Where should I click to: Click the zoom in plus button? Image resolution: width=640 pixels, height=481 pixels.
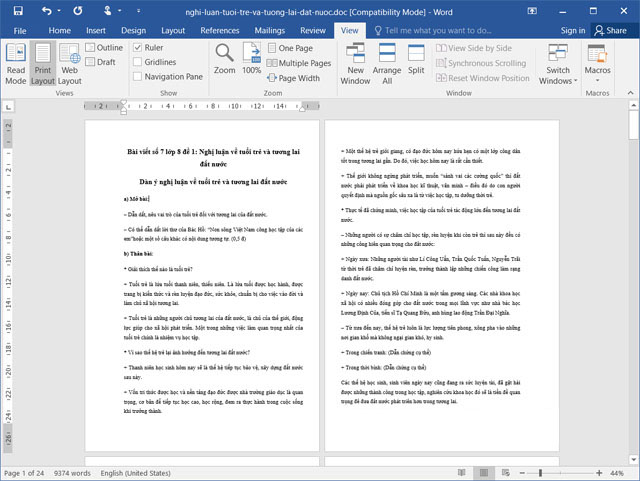[599, 473]
